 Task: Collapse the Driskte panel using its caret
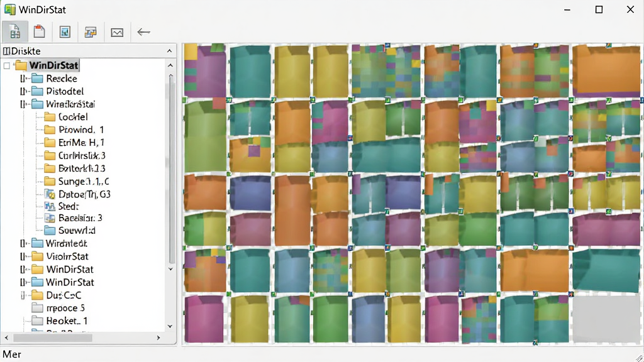(169, 51)
